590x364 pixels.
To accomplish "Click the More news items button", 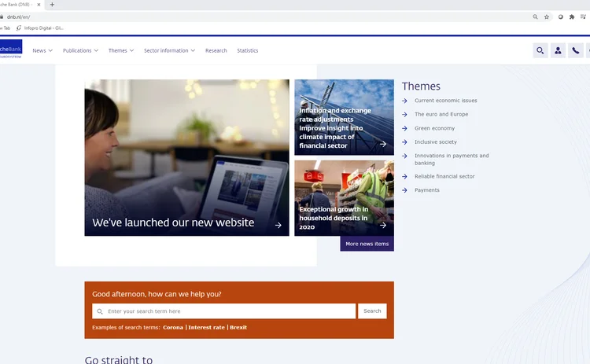I will [367, 244].
